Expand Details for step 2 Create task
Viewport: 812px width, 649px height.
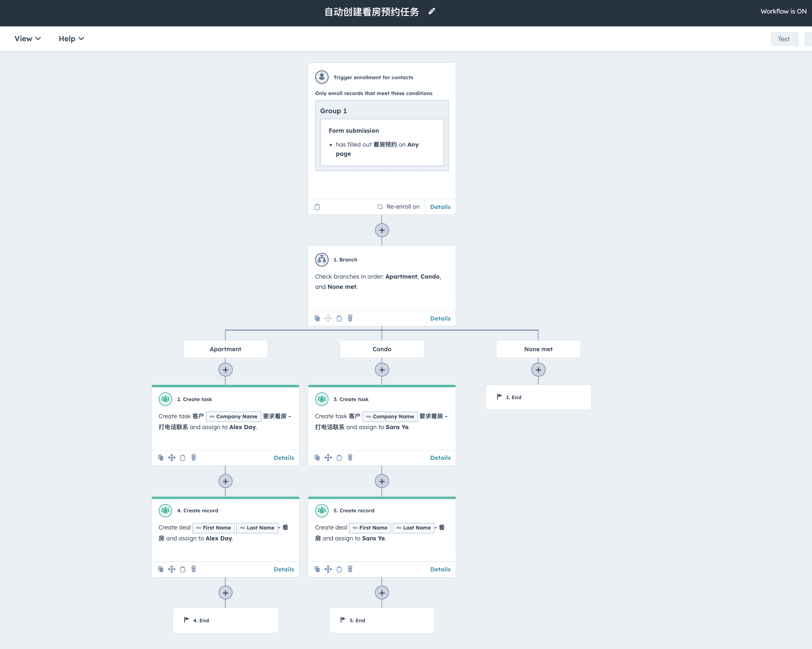click(284, 458)
